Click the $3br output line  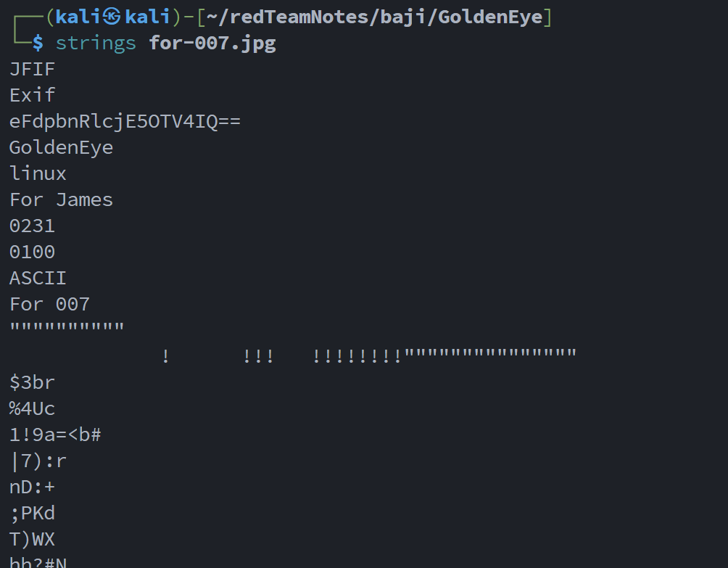(32, 382)
